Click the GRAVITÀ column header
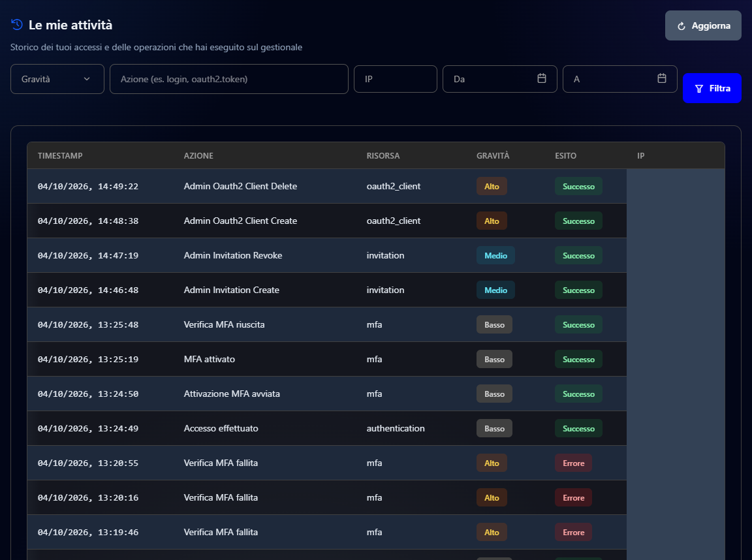Screen dimensions: 752x560 493,156
